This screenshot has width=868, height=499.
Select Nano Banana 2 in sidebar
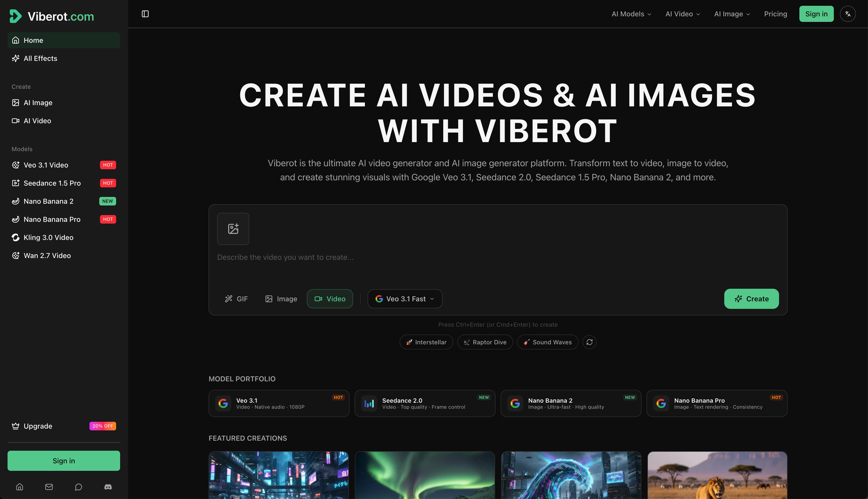(64, 201)
